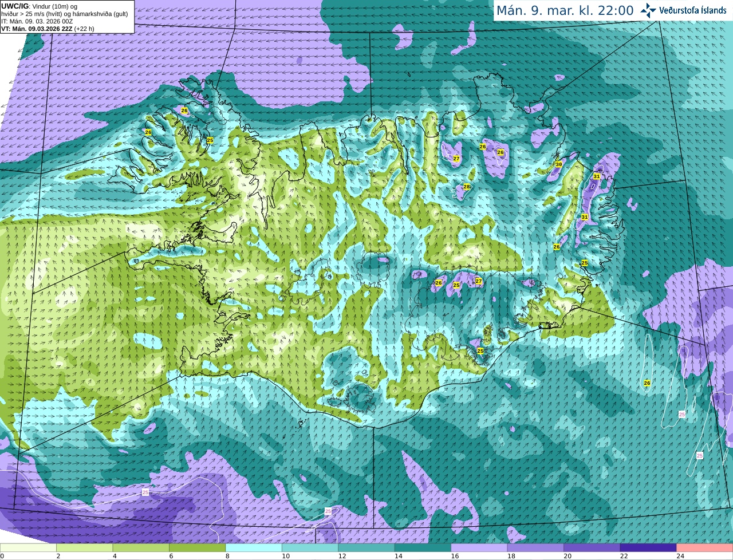Click the scale label '0'
733x560 pixels.
pyautogui.click(x=2, y=556)
